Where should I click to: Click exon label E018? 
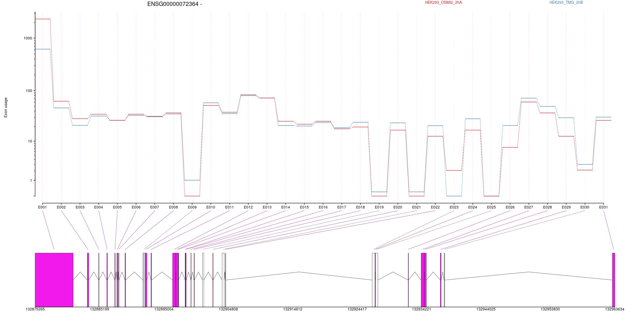click(x=360, y=207)
